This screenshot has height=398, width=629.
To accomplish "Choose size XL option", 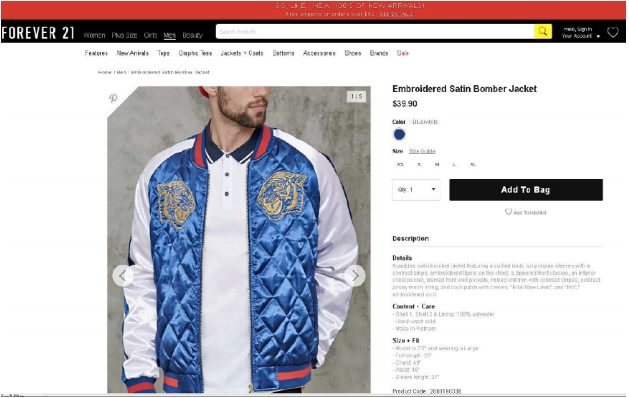I will tap(473, 164).
